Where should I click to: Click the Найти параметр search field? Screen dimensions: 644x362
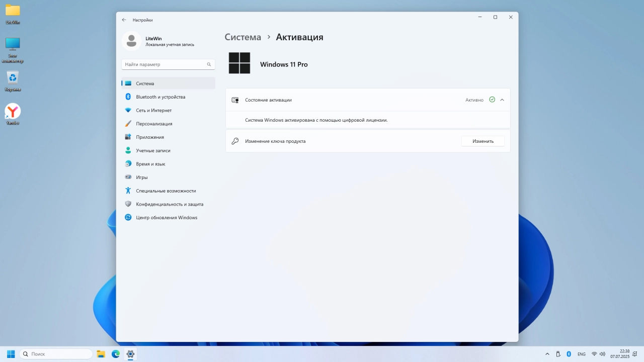point(168,64)
